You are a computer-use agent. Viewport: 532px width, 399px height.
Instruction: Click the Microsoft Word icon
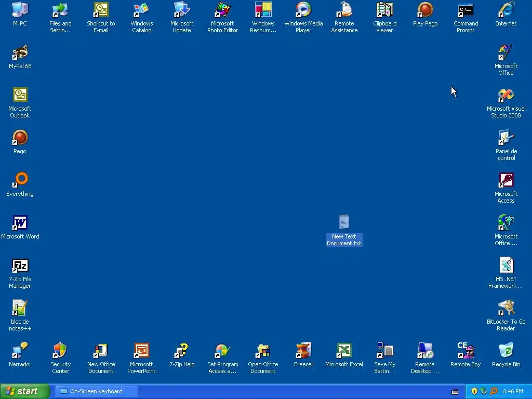(x=20, y=222)
